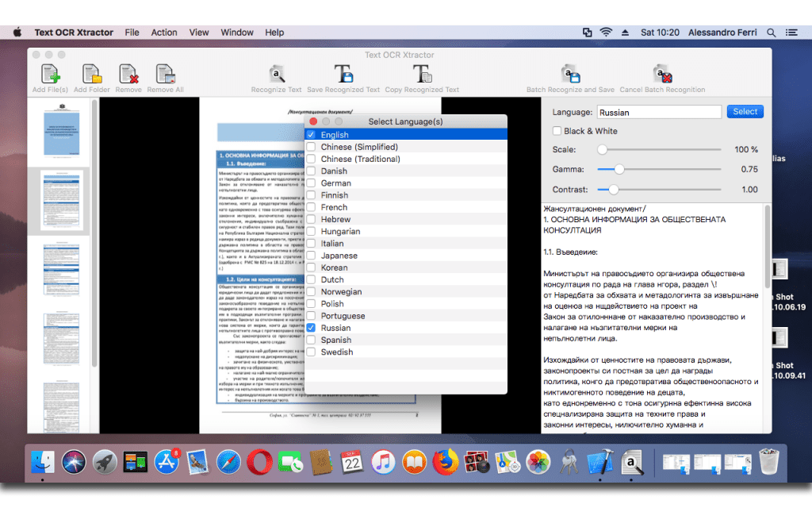812x508 pixels.
Task: Enable the German language checkbox
Action: tap(312, 183)
